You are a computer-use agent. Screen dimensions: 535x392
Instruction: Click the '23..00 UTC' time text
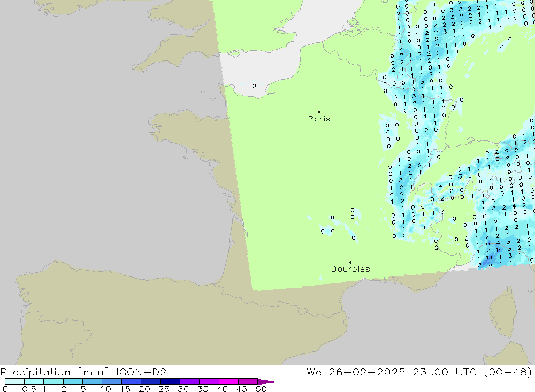(445, 372)
